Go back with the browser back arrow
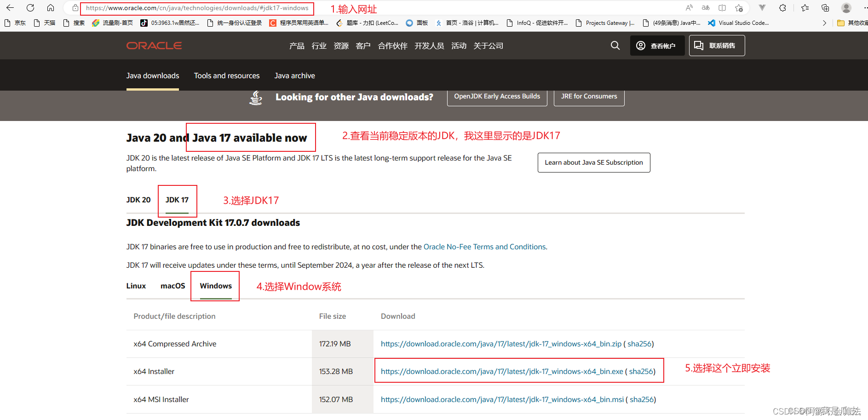 [10, 8]
